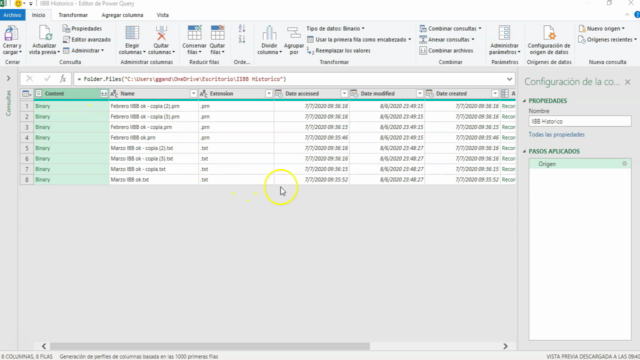
Task: Expand the formula bar with chevron
Action: tap(509, 79)
